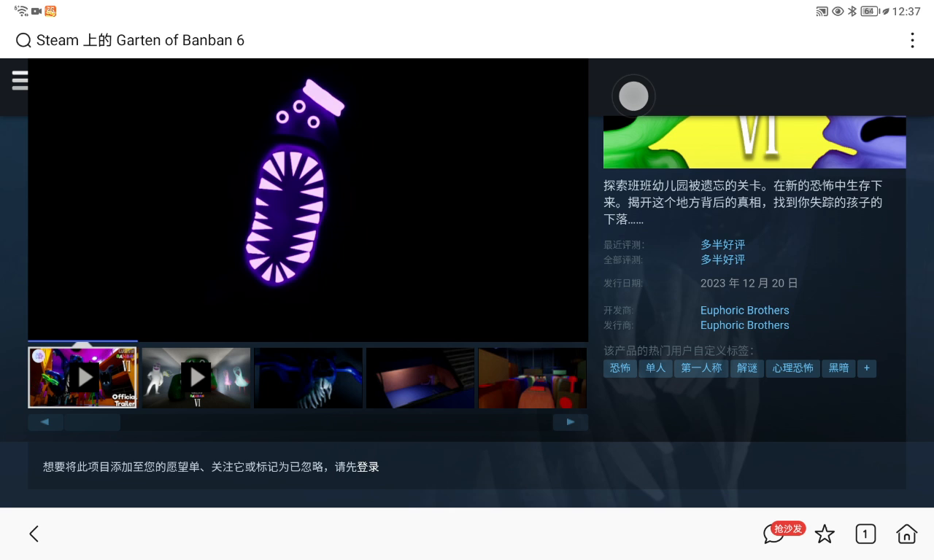Select the blue monster screenshot thumbnail
This screenshot has height=560, width=934.
308,377
